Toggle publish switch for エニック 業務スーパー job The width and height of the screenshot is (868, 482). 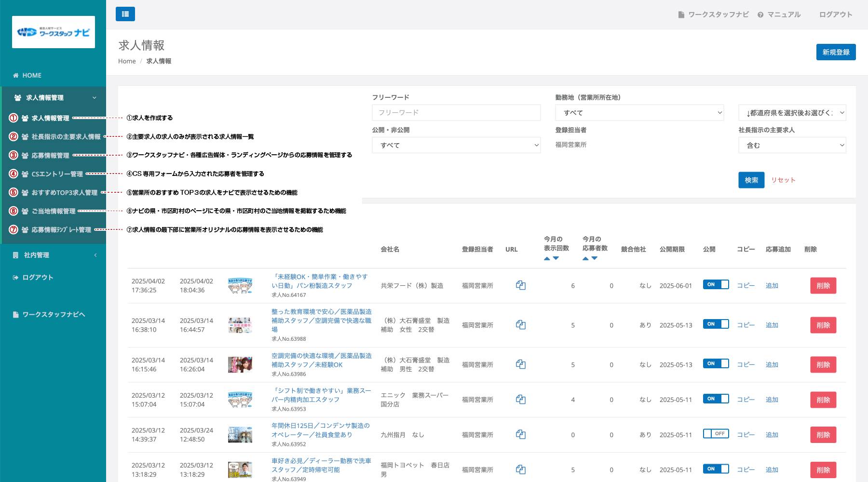pos(716,399)
